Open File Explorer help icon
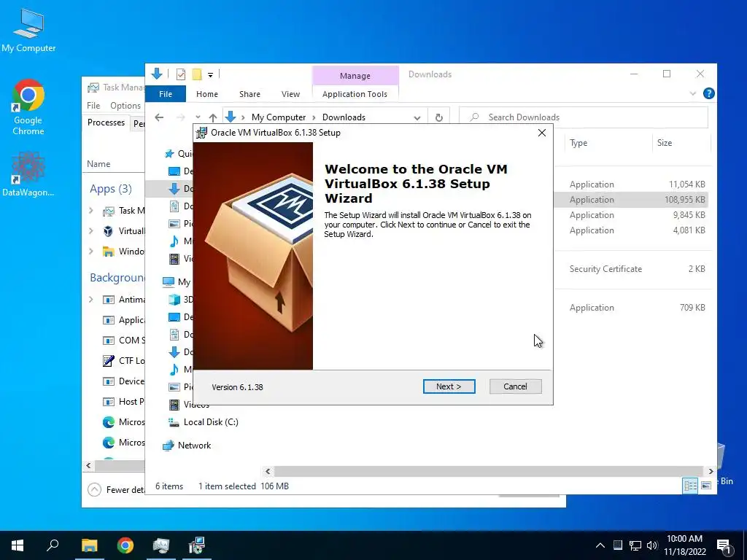 pyautogui.click(x=709, y=93)
